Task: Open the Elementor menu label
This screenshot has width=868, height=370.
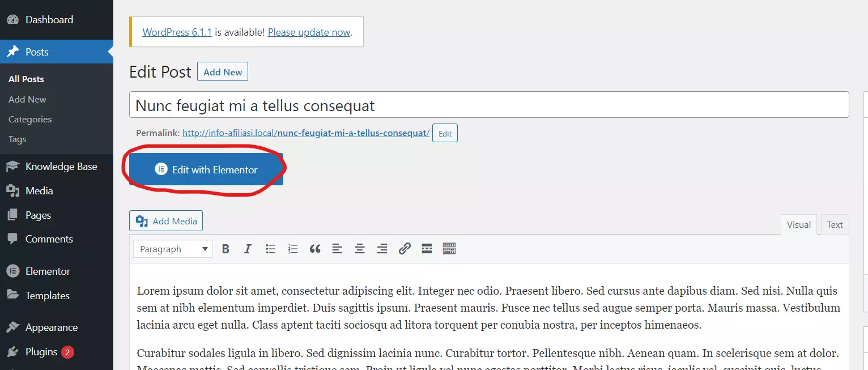Action: [48, 271]
